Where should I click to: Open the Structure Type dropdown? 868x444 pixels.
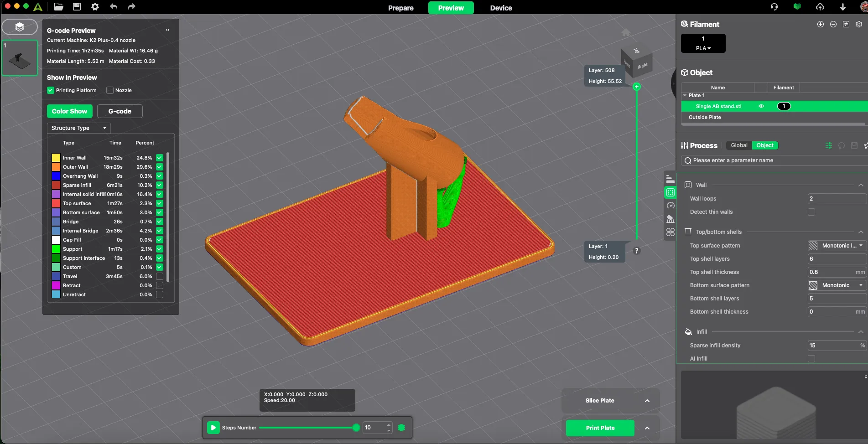(x=78, y=128)
